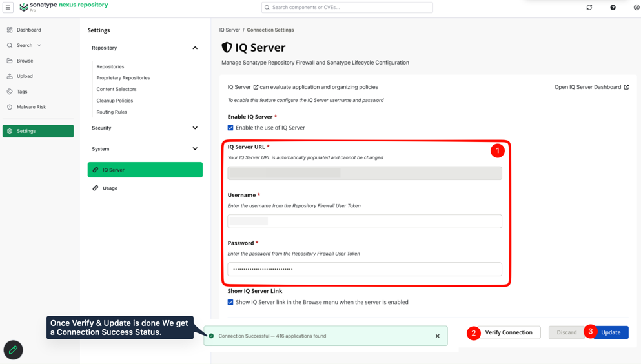Click the Usage link icon
The image size is (641, 364).
click(96, 188)
